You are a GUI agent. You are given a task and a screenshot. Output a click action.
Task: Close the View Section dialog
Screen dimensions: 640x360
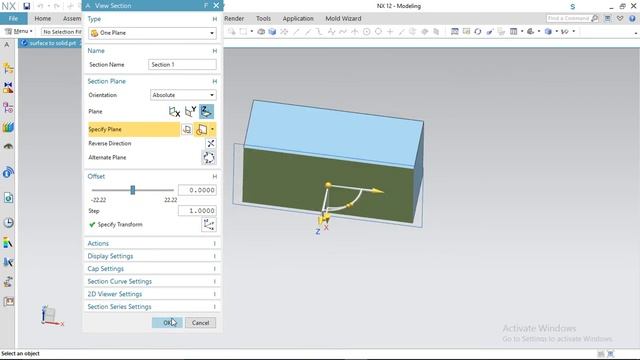tap(216, 5)
